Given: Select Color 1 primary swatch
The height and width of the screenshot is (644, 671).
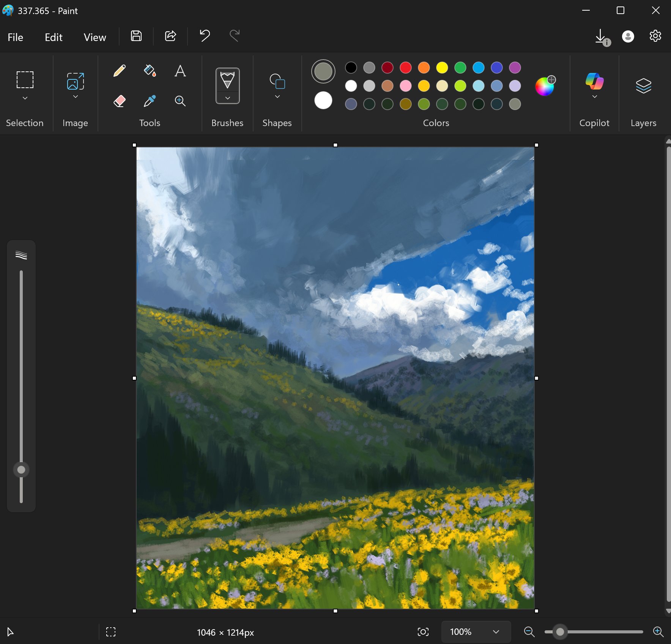Looking at the screenshot, I should click(x=323, y=71).
